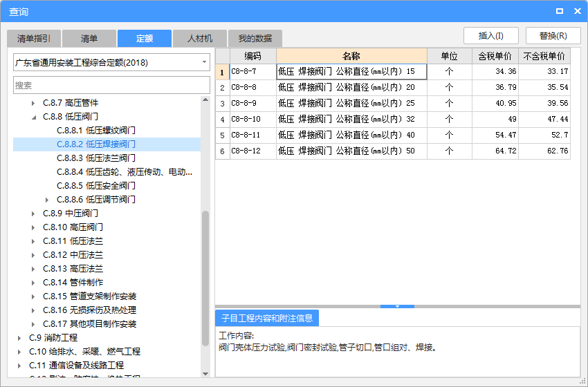Expand the C.8.11 低压法兰 node
This screenshot has height=387, width=588.
coord(33,242)
